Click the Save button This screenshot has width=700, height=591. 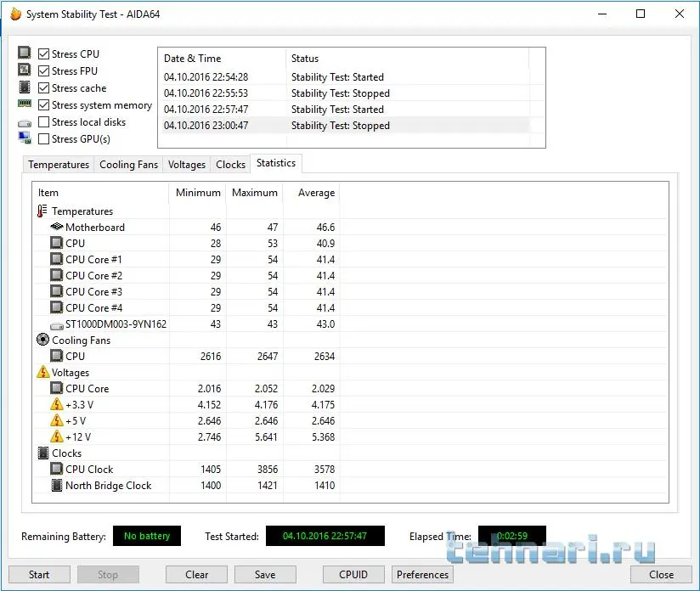(265, 575)
